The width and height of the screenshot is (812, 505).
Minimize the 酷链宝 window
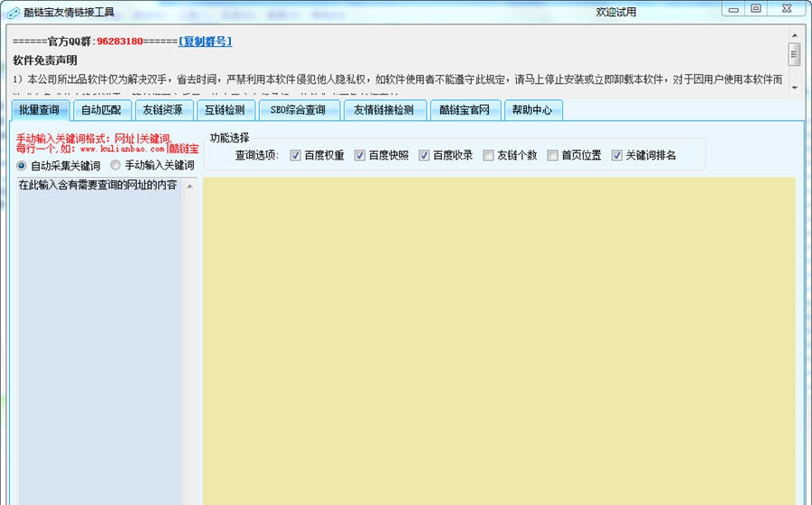pyautogui.click(x=734, y=9)
